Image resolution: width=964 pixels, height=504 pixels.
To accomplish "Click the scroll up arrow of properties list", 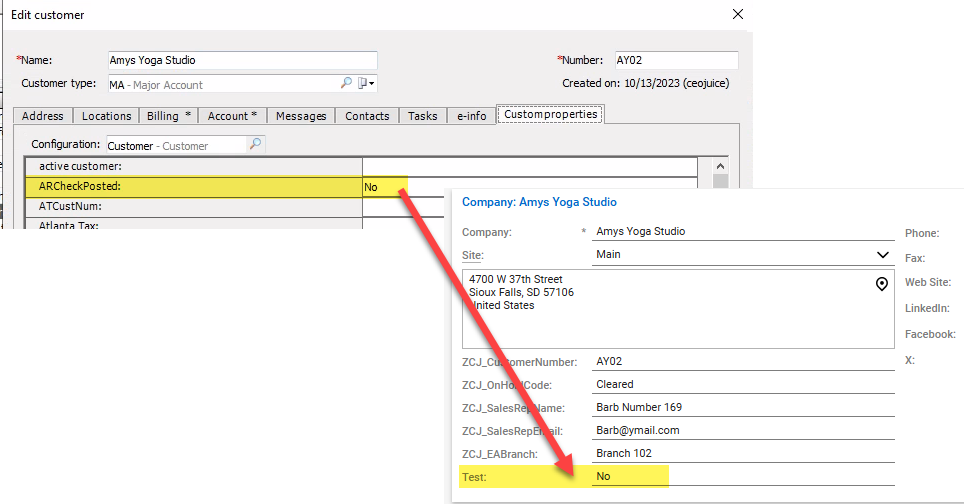I will 721,166.
